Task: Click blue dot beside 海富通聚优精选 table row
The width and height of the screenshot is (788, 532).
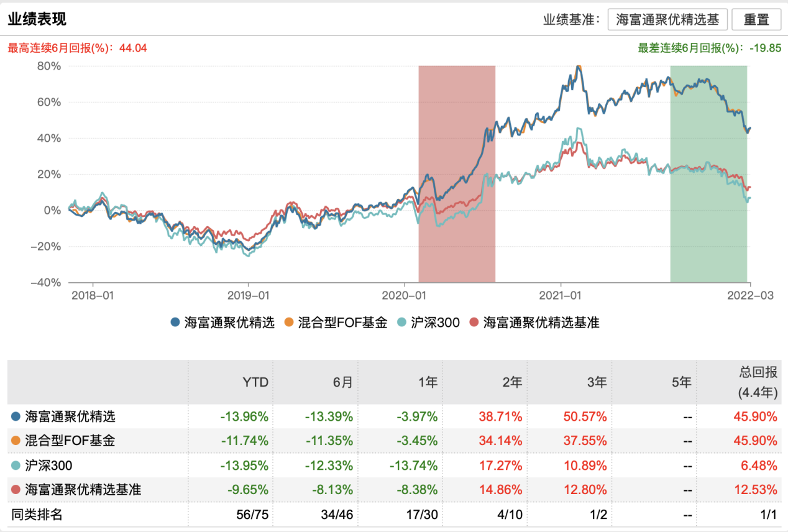Action: [x=16, y=416]
